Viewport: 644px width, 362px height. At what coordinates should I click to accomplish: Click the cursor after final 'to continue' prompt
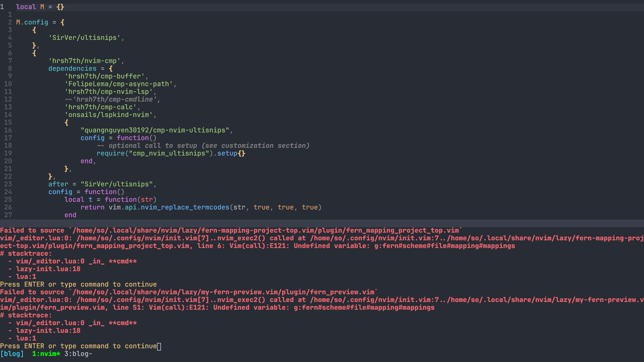coord(159,346)
